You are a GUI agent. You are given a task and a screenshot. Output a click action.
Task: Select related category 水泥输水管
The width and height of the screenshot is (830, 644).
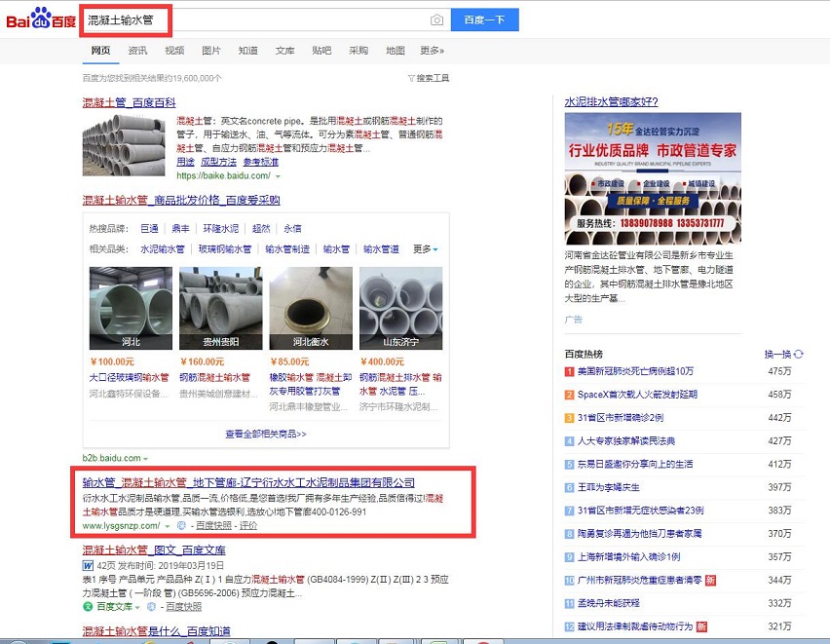point(163,248)
